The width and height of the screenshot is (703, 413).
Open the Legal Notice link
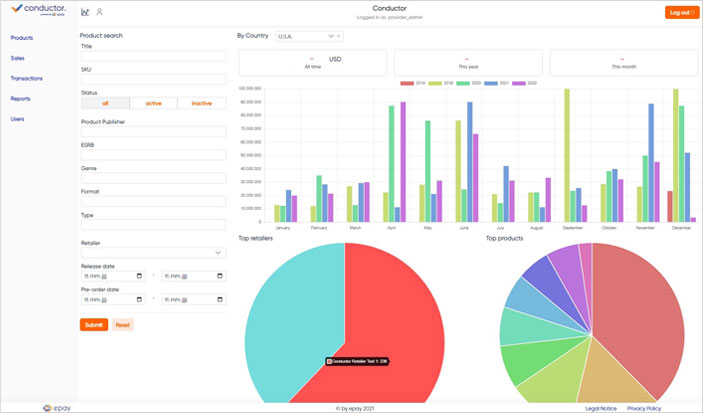click(x=601, y=409)
